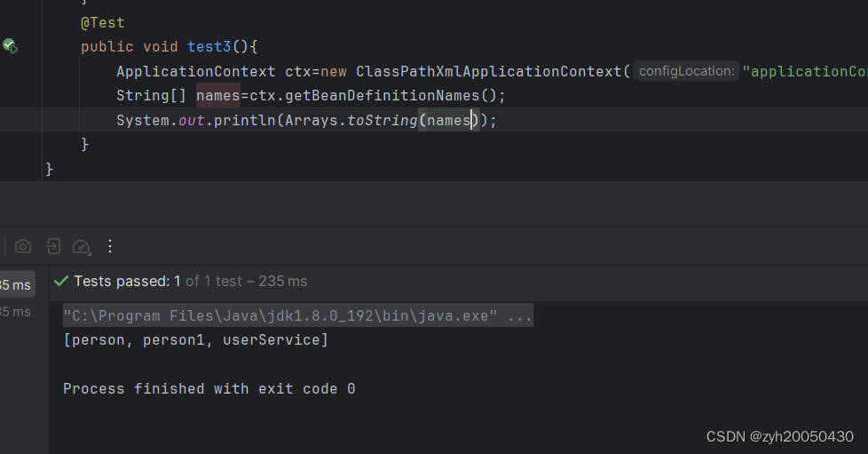This screenshot has height=454, width=868.
Task: Click the import tests icon with arrow
Action: click(x=53, y=246)
